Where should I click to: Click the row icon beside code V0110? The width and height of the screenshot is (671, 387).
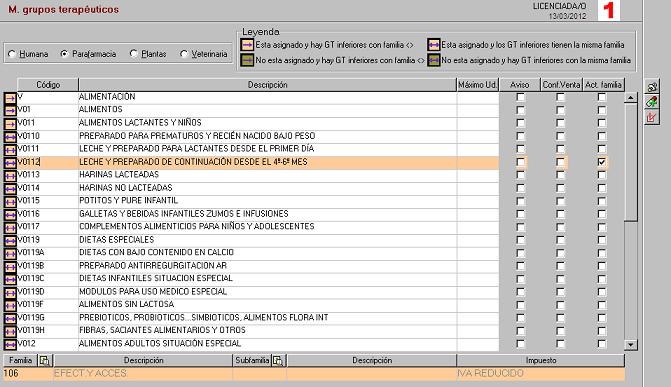point(10,137)
